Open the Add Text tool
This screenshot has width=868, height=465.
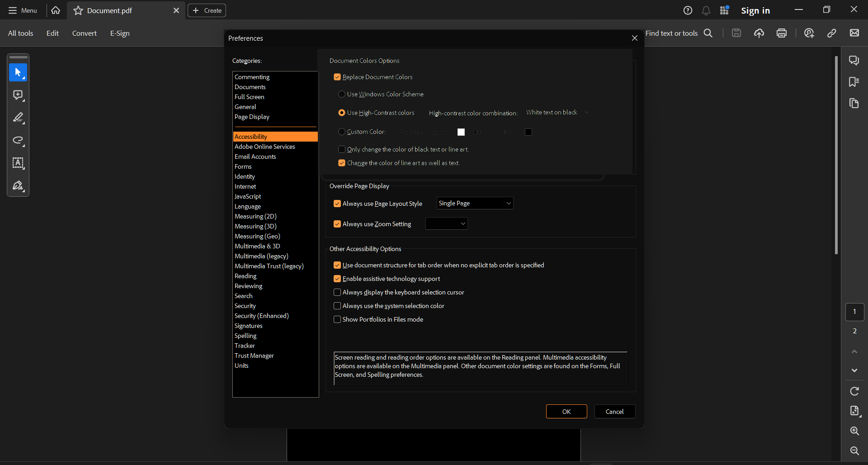tap(18, 163)
